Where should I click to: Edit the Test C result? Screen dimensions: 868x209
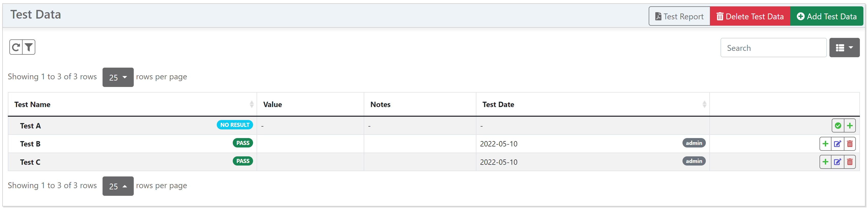click(x=837, y=162)
